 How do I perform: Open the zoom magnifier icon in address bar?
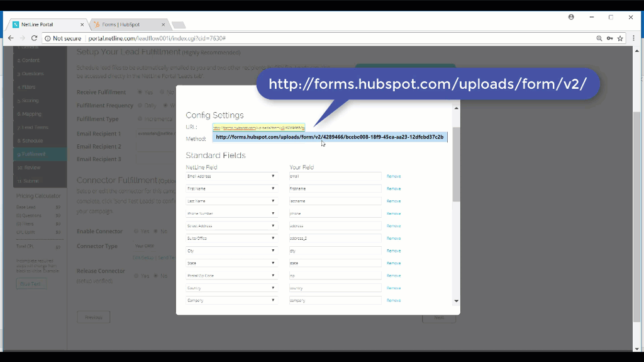(599, 38)
